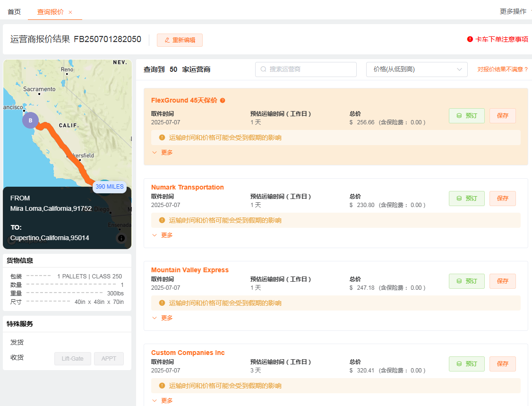The height and width of the screenshot is (406, 532).
Task: Click the 搜索运营商 search field
Action: click(x=306, y=69)
